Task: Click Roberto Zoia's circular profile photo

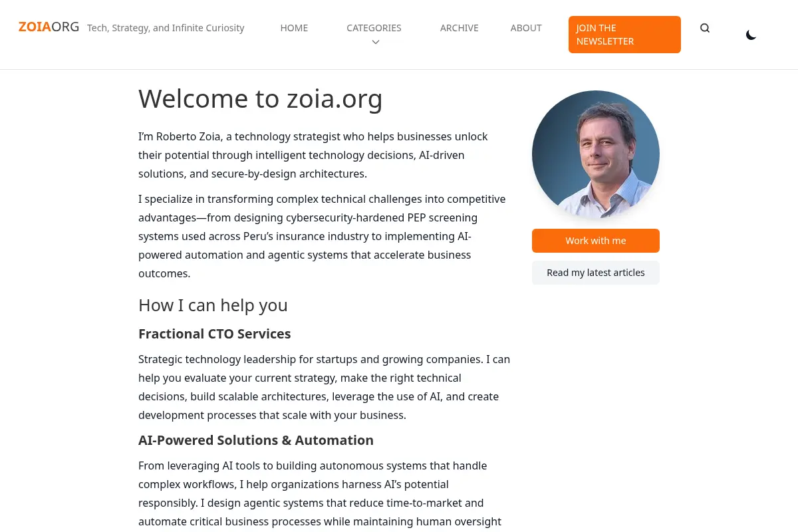Action: point(596,154)
